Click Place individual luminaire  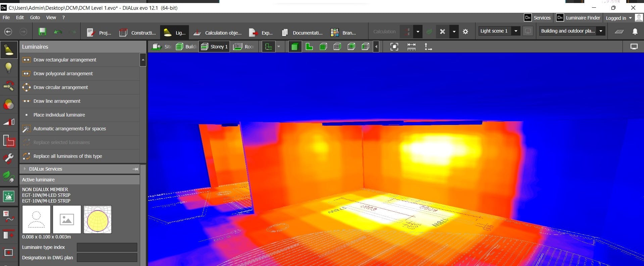(80, 115)
